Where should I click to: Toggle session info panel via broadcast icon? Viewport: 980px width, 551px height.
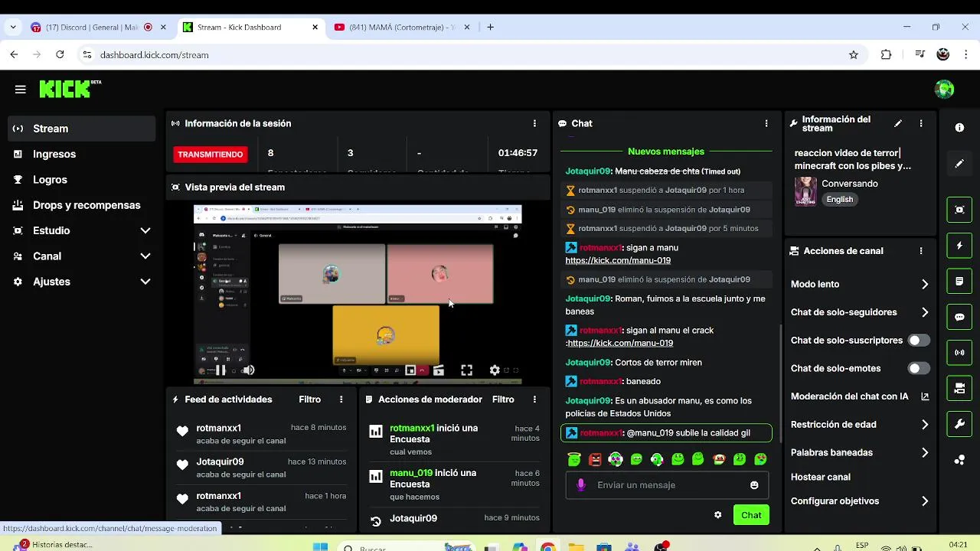(959, 353)
